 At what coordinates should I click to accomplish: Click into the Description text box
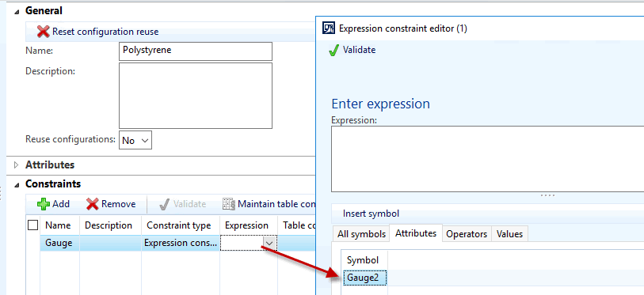click(x=196, y=96)
